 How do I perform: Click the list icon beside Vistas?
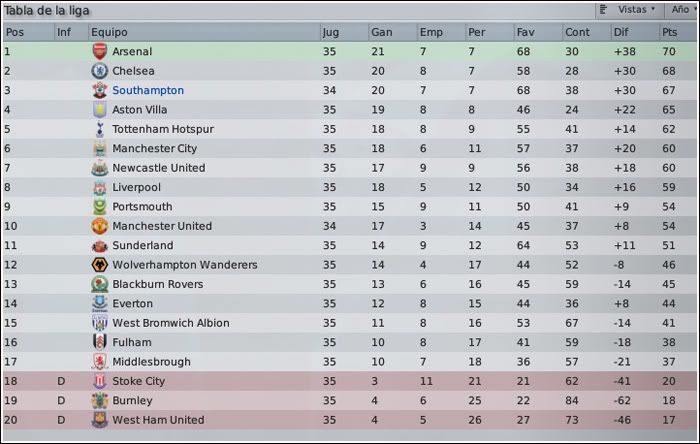click(x=603, y=9)
